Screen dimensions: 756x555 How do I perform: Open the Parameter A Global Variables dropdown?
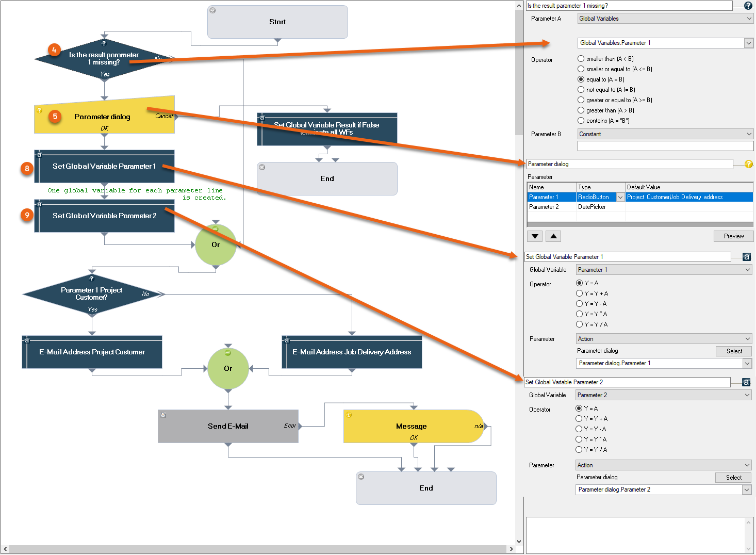point(665,19)
